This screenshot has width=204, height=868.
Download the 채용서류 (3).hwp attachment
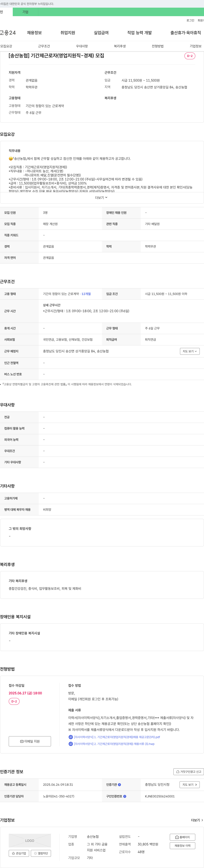pyautogui.click(x=114, y=744)
